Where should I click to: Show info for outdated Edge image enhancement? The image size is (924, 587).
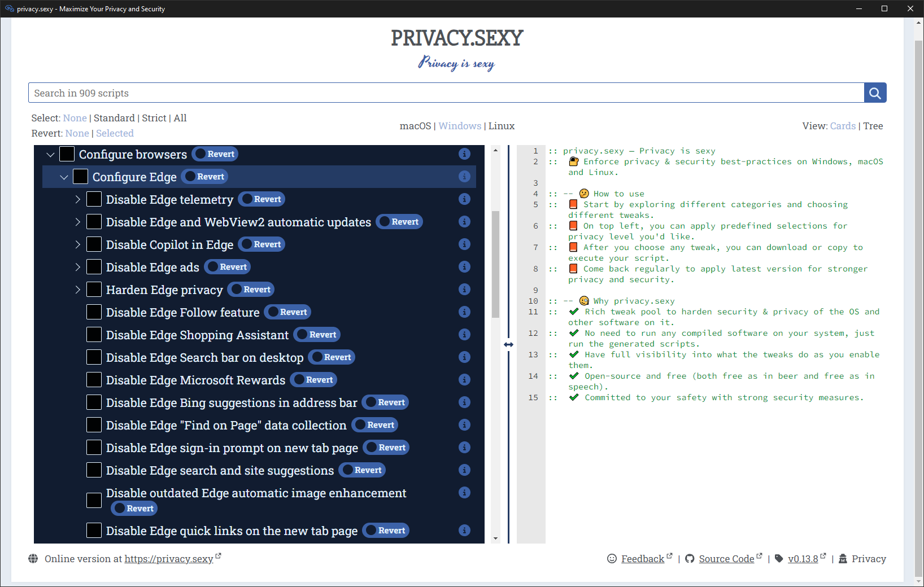(464, 493)
